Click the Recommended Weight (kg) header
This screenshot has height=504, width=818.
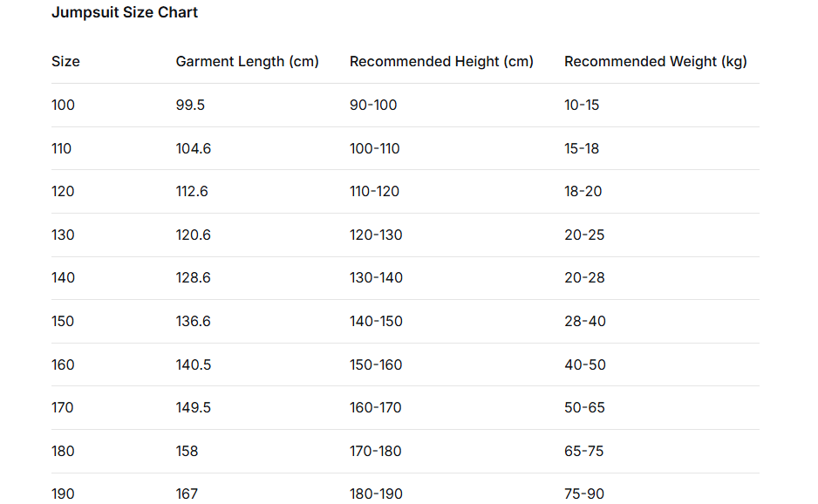(655, 61)
